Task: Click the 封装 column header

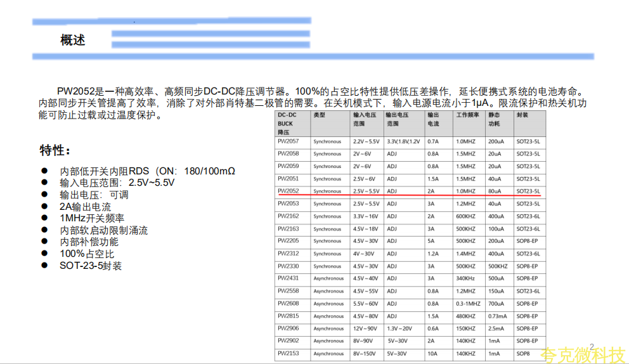Action: [522, 116]
